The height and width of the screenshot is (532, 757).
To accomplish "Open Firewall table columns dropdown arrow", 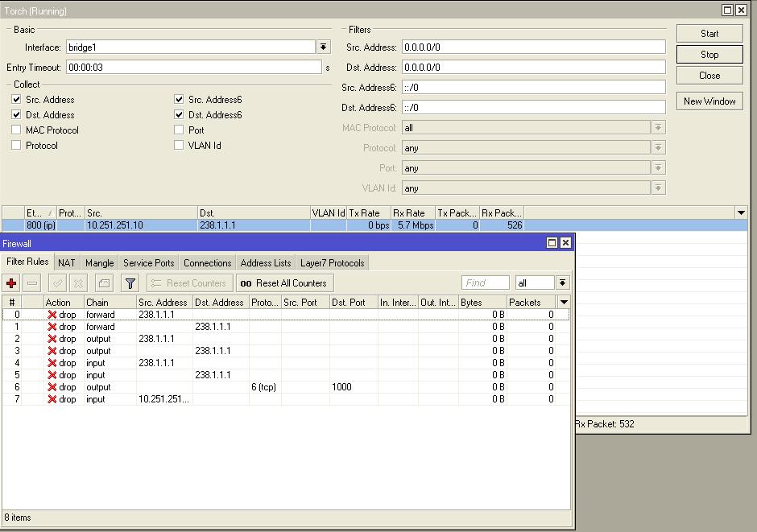I will coord(564,302).
